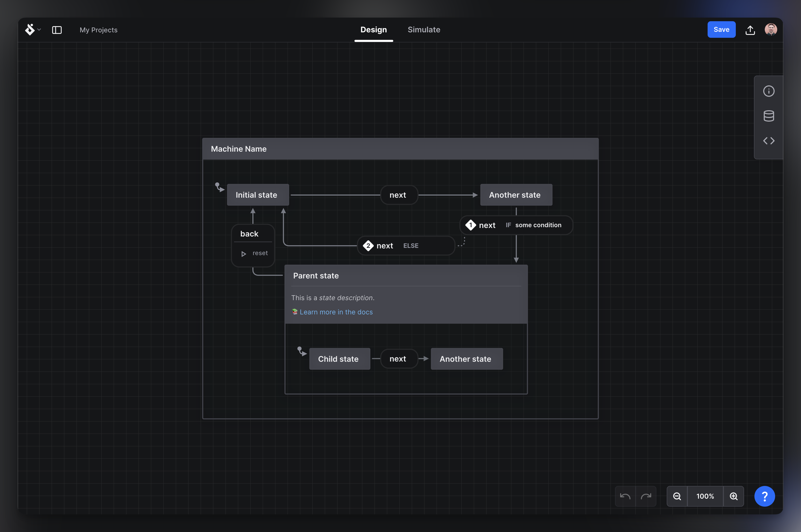Save the state machine
Screen dimensions: 801x532
click(x=721, y=29)
